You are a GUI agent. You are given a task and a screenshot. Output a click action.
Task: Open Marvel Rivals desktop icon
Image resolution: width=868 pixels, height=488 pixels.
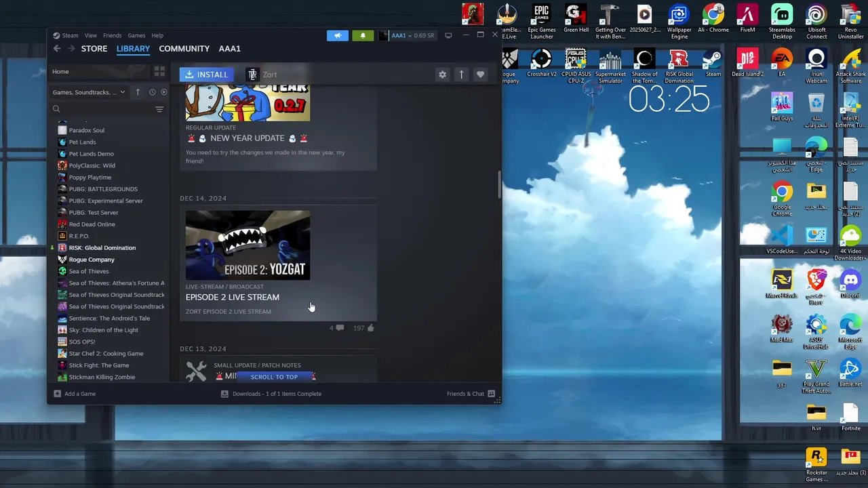pos(781,284)
